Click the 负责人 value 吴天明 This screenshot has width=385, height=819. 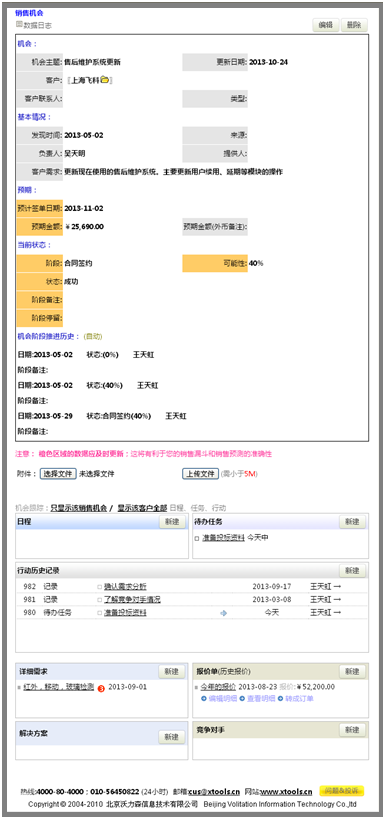coord(75,154)
